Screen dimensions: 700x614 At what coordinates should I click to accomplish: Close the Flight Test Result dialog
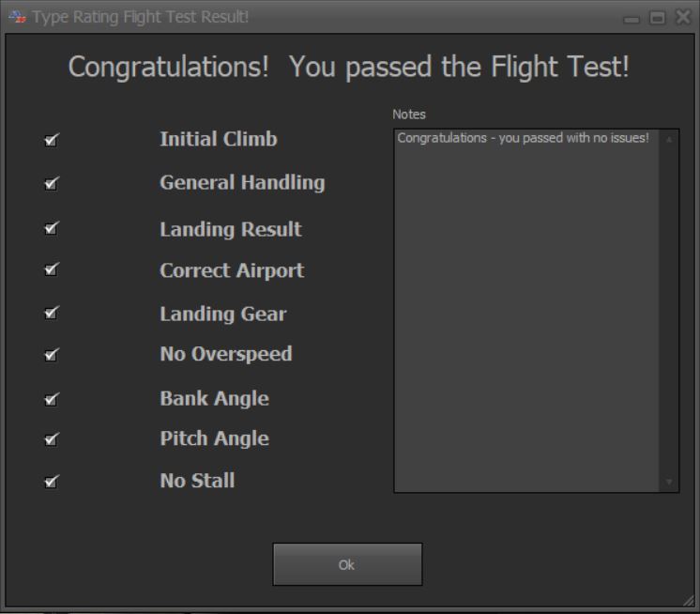[683, 17]
